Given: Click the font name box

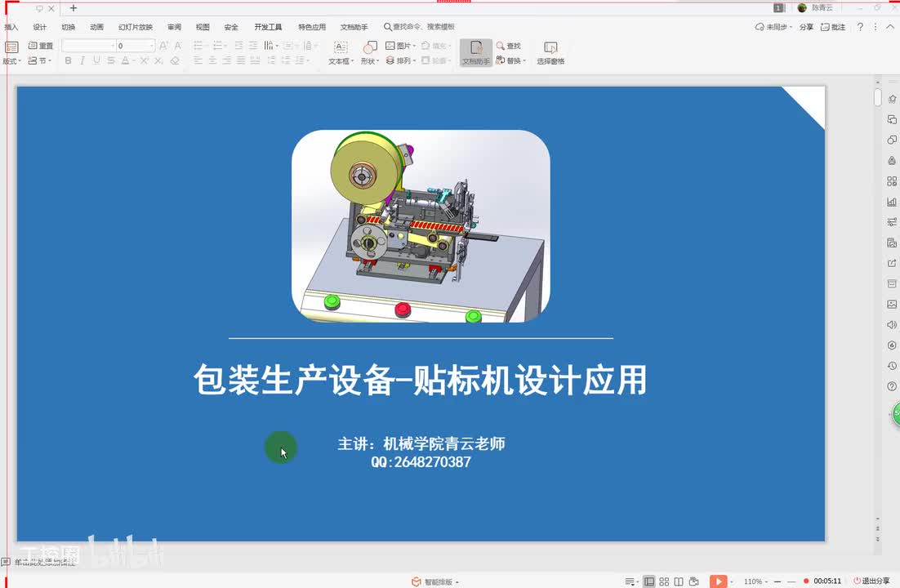Looking at the screenshot, I should pyautogui.click(x=88, y=46).
